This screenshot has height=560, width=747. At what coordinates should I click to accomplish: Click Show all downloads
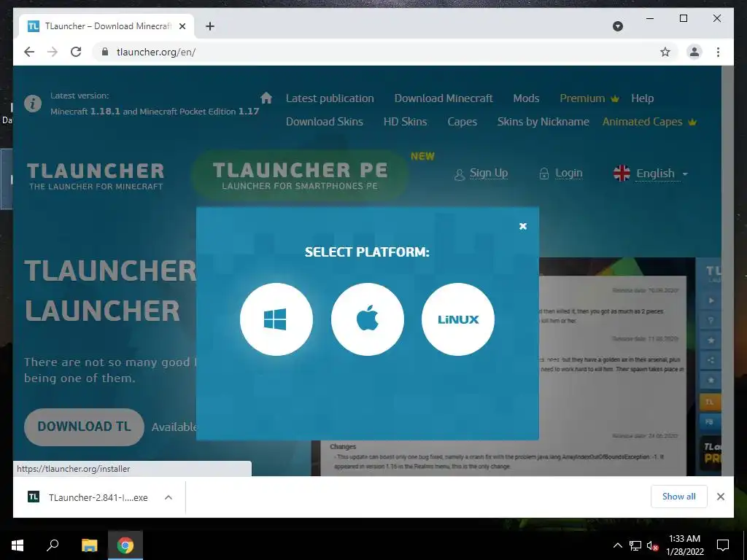pos(679,497)
